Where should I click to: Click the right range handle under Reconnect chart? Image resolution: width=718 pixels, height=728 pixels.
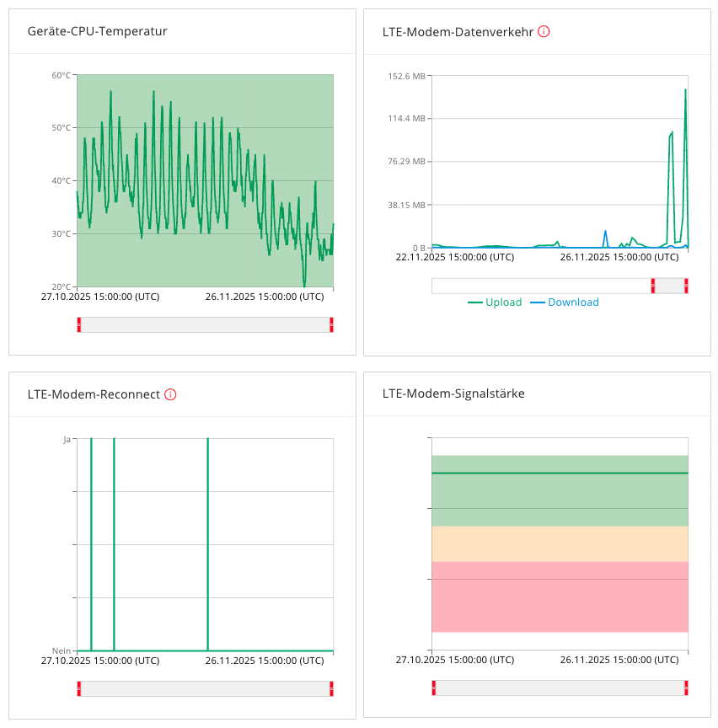[x=331, y=688]
